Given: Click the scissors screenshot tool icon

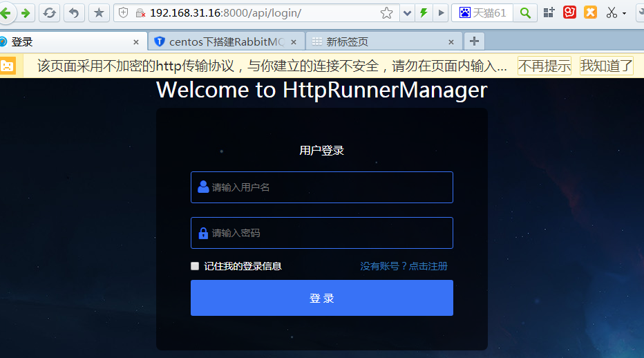Looking at the screenshot, I should [612, 12].
